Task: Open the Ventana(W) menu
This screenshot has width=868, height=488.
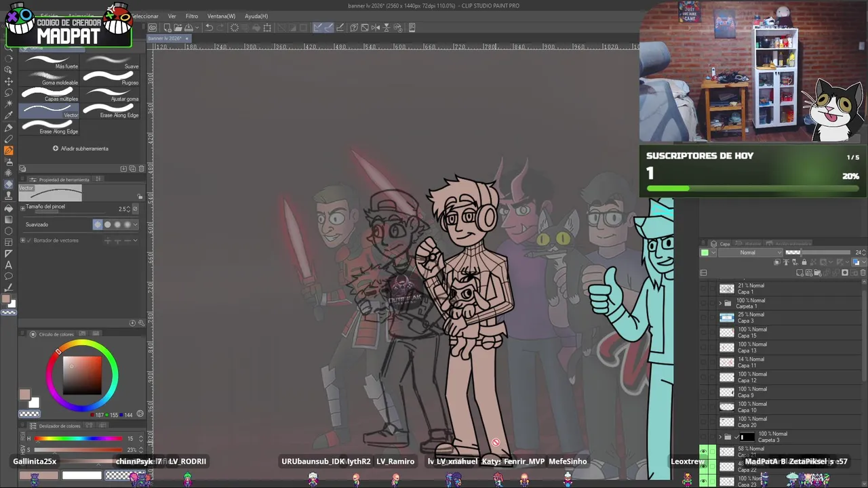Action: (221, 16)
